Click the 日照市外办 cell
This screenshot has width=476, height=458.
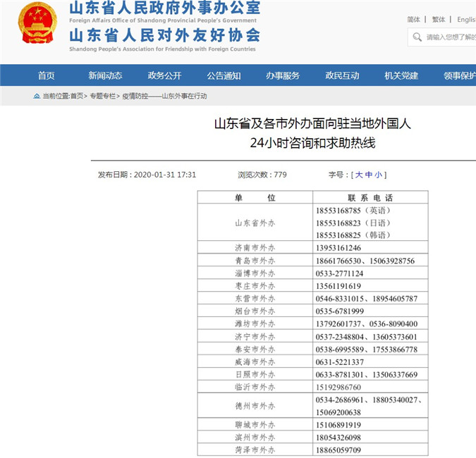pyautogui.click(x=255, y=374)
